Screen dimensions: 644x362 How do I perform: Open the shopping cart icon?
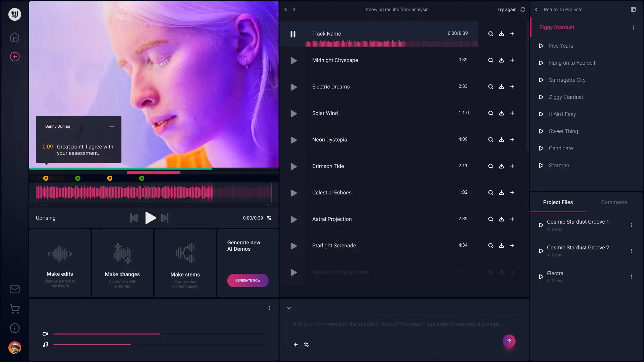[x=14, y=309]
